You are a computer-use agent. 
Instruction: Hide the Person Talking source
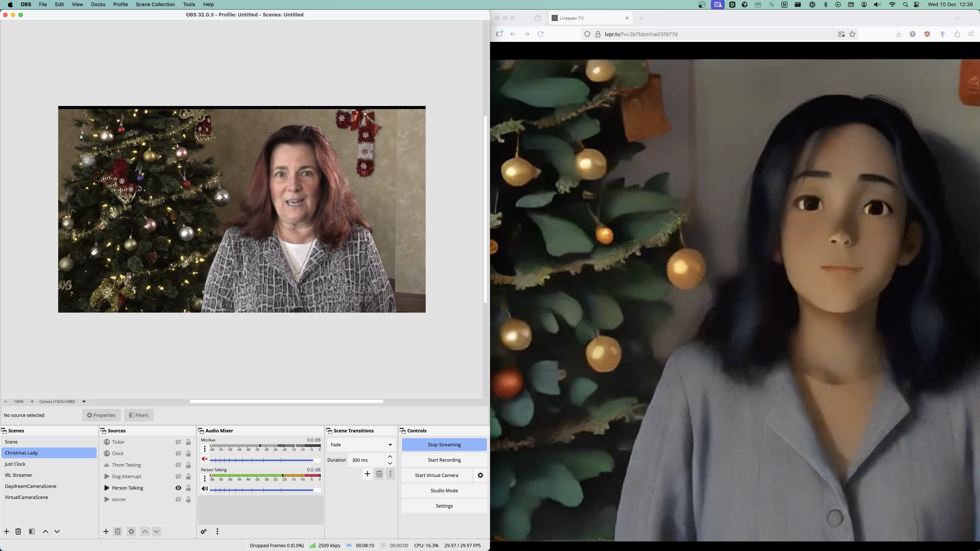coord(178,488)
